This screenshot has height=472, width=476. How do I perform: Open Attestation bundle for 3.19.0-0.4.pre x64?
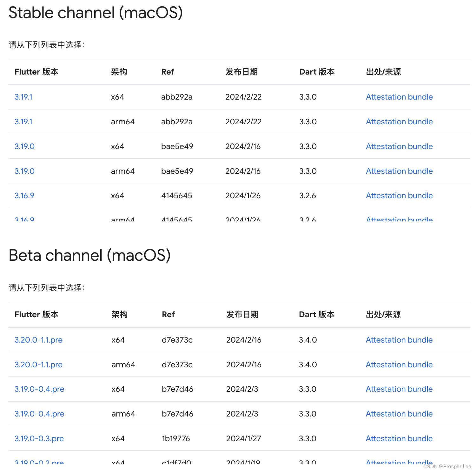[399, 389]
